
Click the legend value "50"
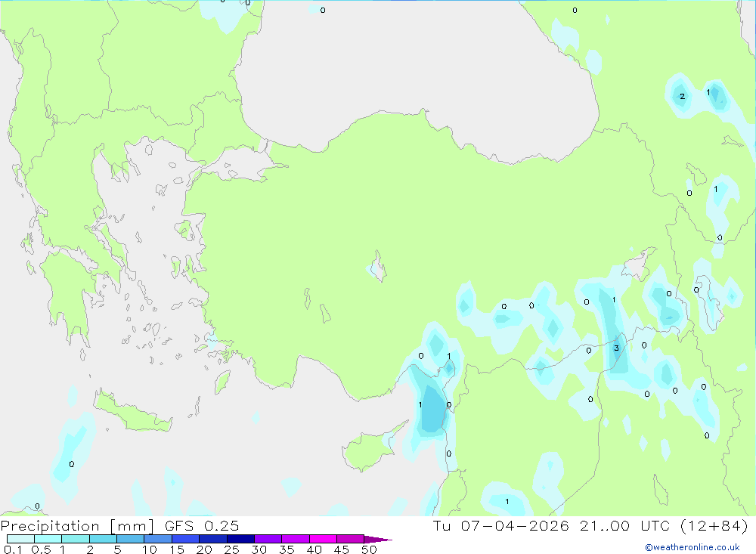[x=369, y=549]
